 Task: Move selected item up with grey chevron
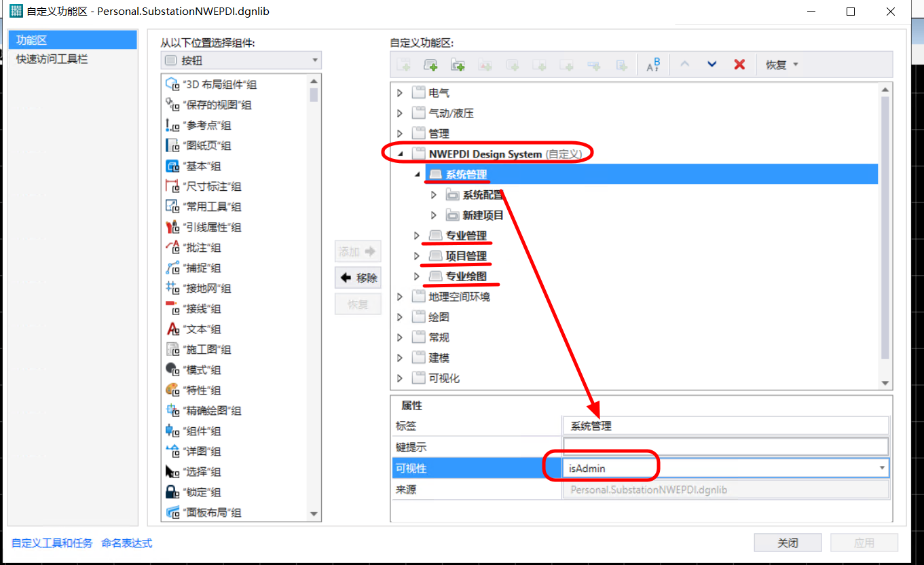click(x=684, y=65)
